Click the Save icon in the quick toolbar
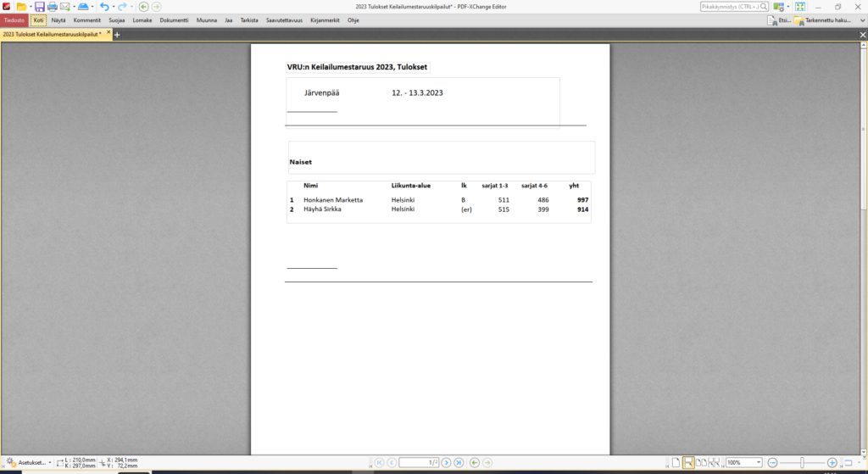The height and width of the screenshot is (474, 868). (40, 7)
